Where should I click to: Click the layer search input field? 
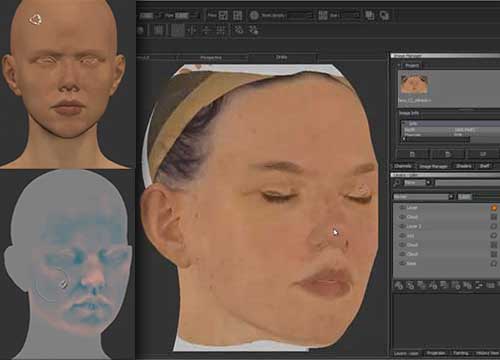(x=467, y=183)
